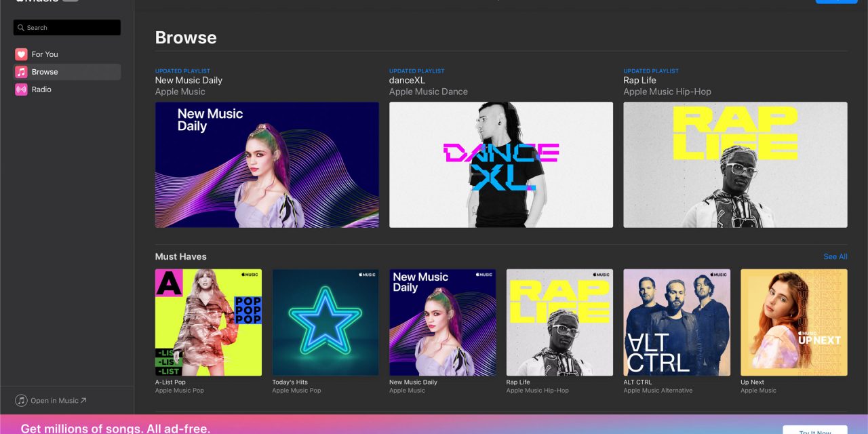Click See All for Must Haves

pyautogui.click(x=835, y=257)
